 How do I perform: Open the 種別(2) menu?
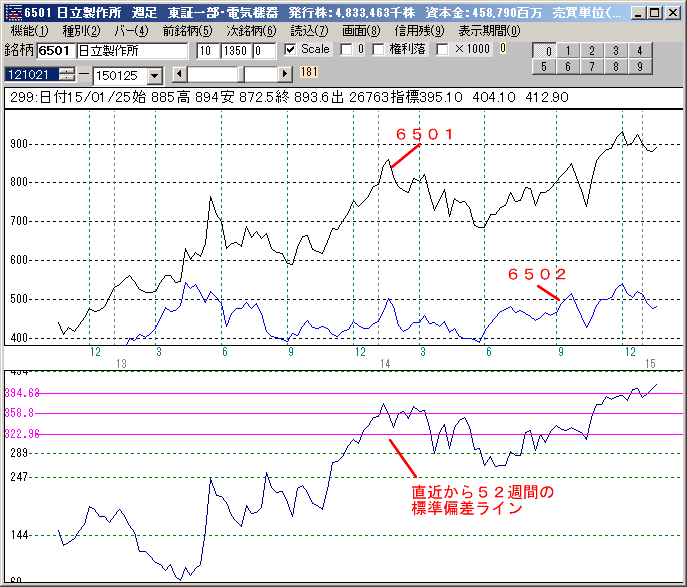pos(81,31)
